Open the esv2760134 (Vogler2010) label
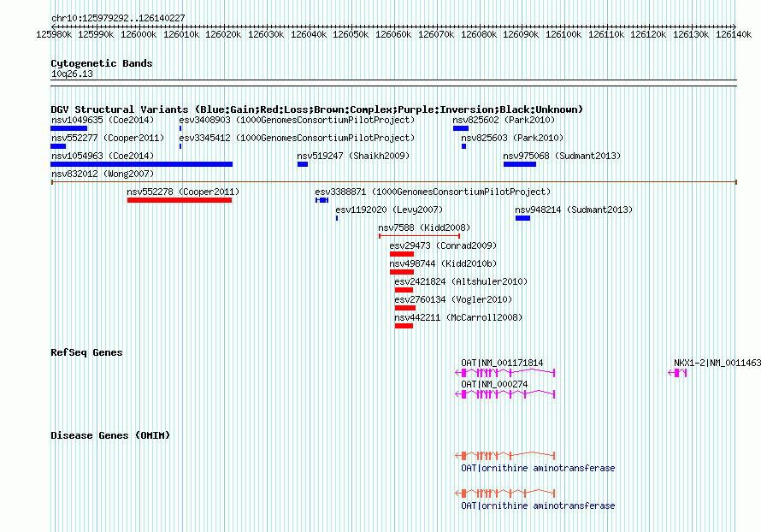The height and width of the screenshot is (532, 761). click(453, 299)
